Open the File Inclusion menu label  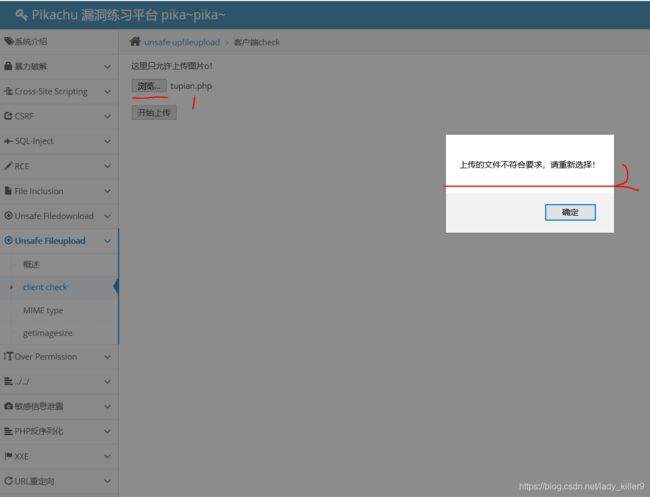[39, 191]
